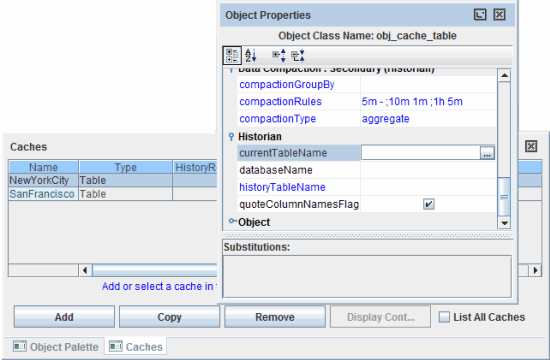Switch to the Object Palette tab
This screenshot has width=550, height=360.
coord(56,347)
